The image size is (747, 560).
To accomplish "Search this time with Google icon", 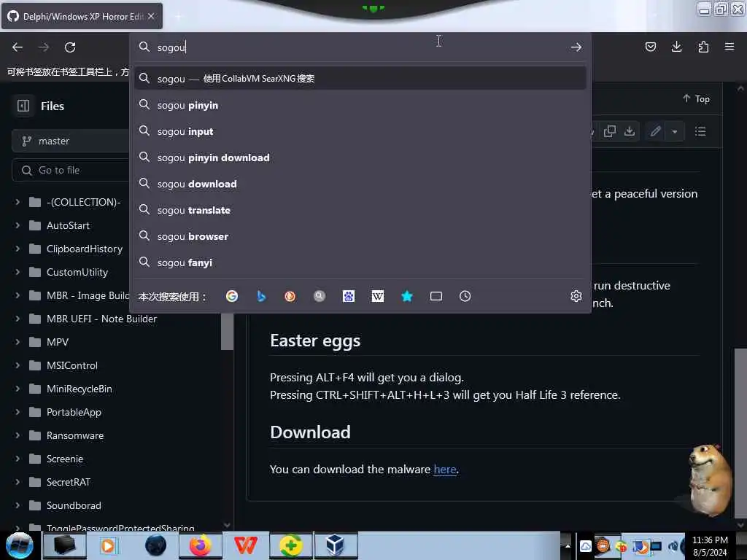I will point(232,296).
